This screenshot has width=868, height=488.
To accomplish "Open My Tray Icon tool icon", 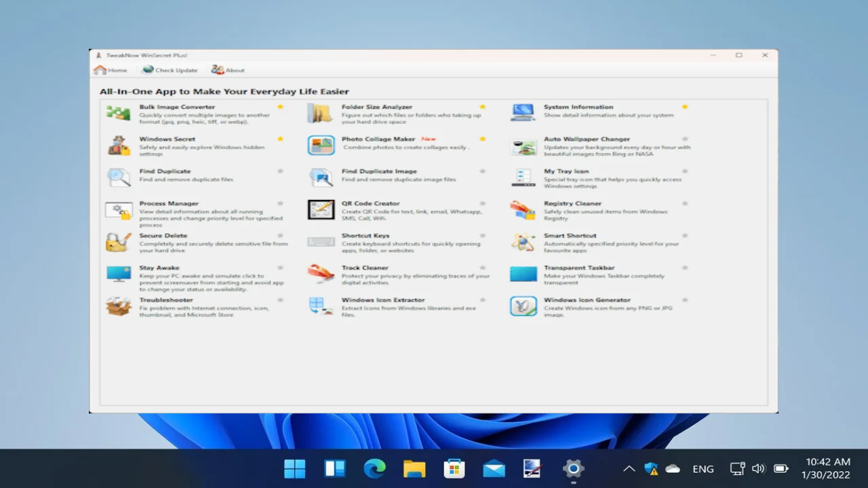I will 523,178.
